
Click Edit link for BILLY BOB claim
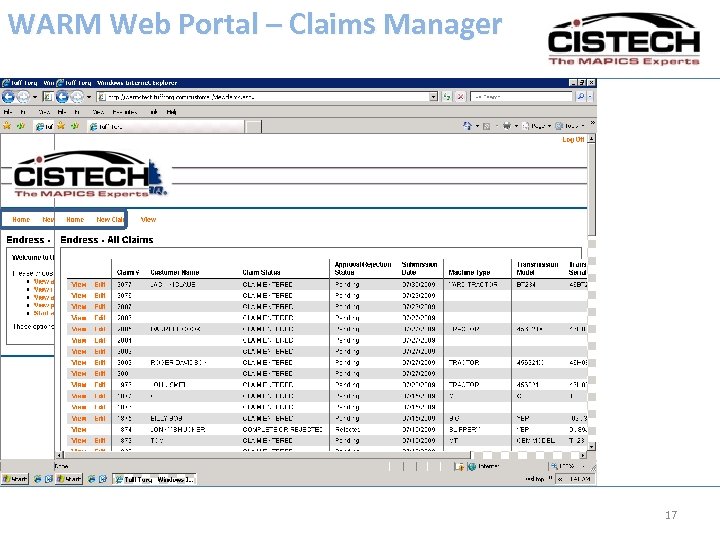(x=100, y=419)
